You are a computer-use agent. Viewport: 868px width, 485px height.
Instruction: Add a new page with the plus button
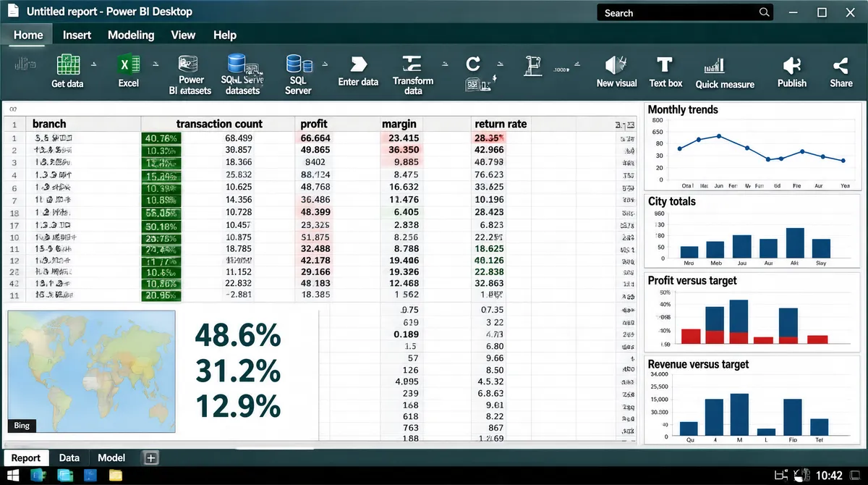[150, 457]
